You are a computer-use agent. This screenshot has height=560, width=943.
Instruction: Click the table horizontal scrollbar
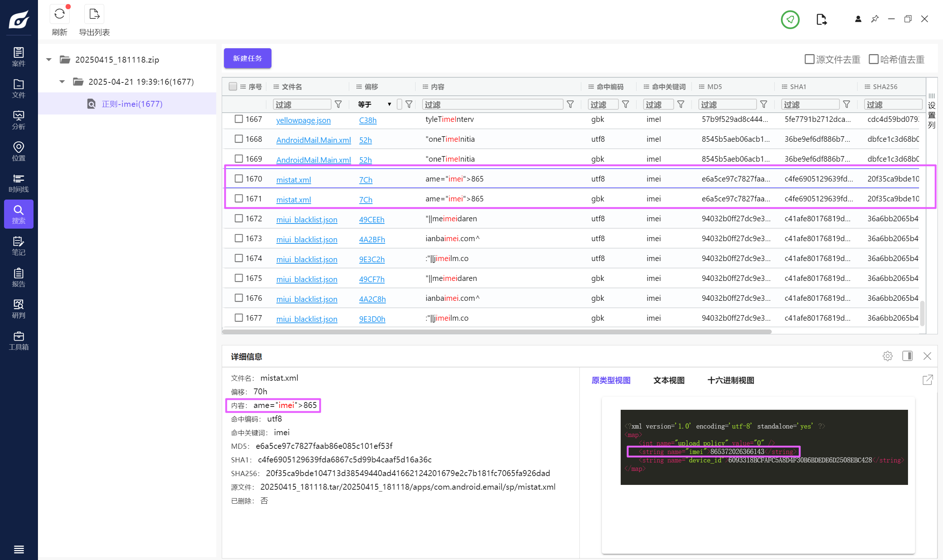click(x=497, y=332)
